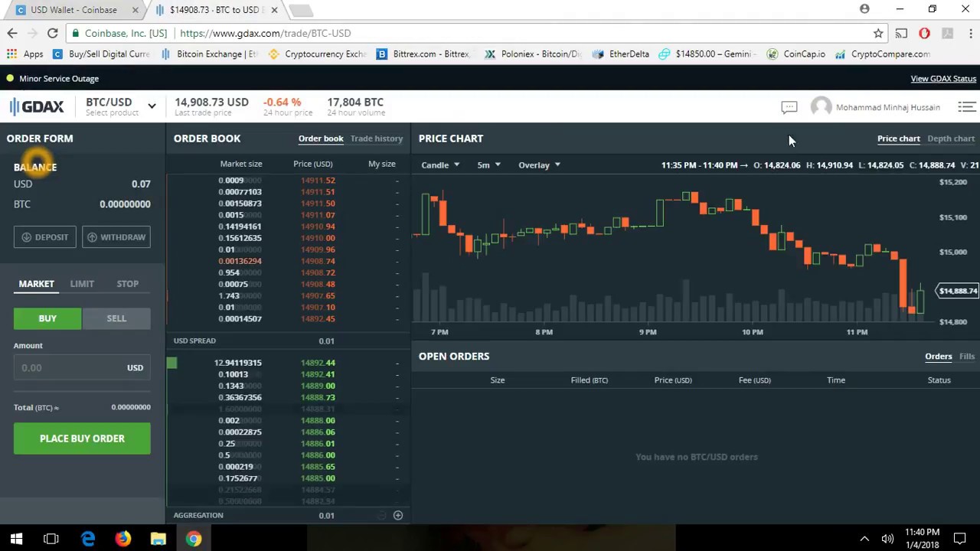Screen dimensions: 980x551
Task: Open the Windows notification center
Action: click(959, 539)
